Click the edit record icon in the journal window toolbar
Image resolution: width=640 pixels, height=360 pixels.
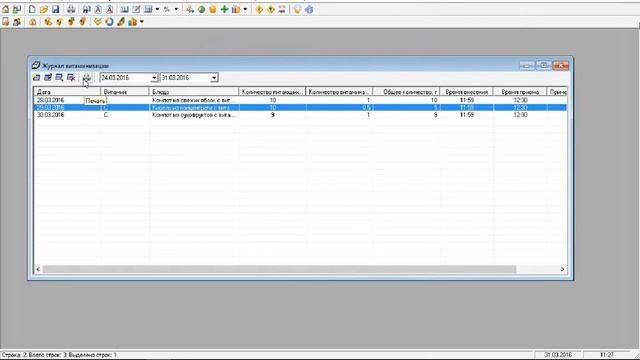(x=48, y=77)
